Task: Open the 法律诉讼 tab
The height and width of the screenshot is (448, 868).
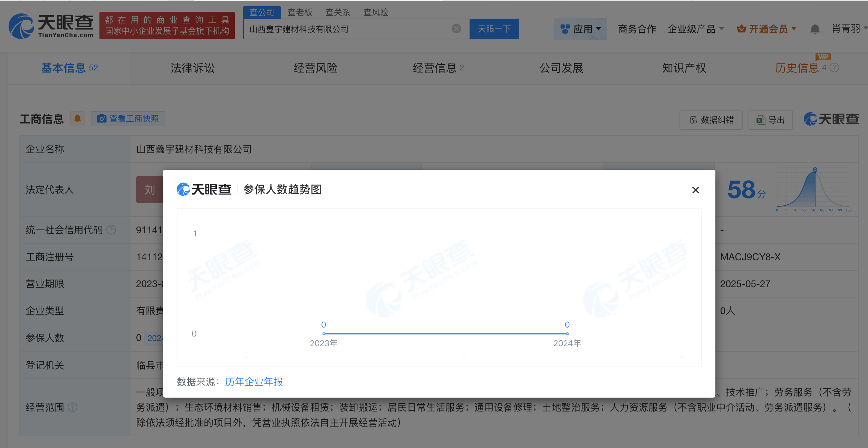Action: (193, 68)
